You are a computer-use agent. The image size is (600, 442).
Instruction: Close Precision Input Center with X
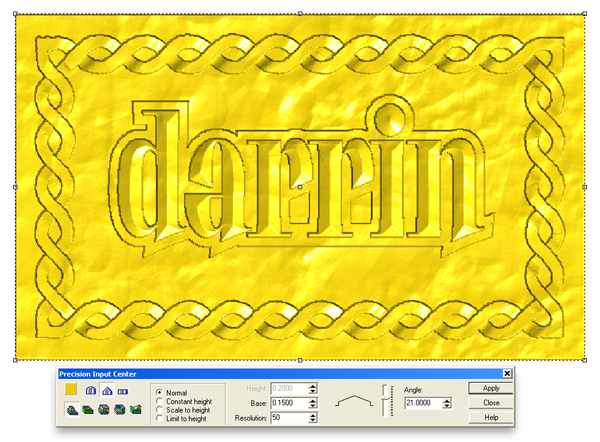pyautogui.click(x=507, y=373)
